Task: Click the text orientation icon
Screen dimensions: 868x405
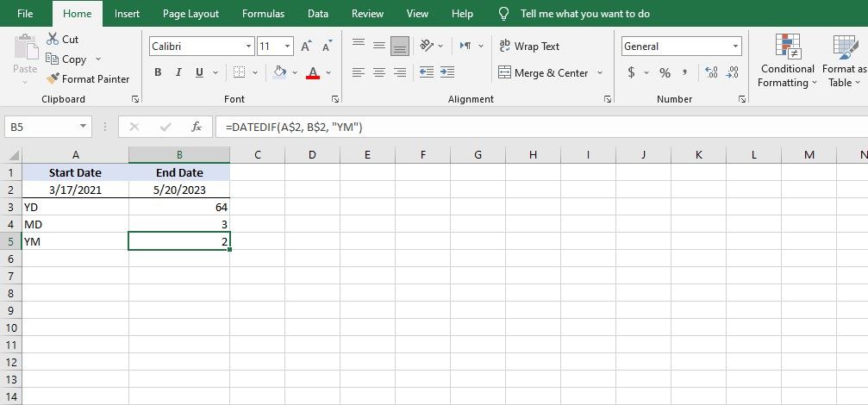Action: [x=427, y=46]
